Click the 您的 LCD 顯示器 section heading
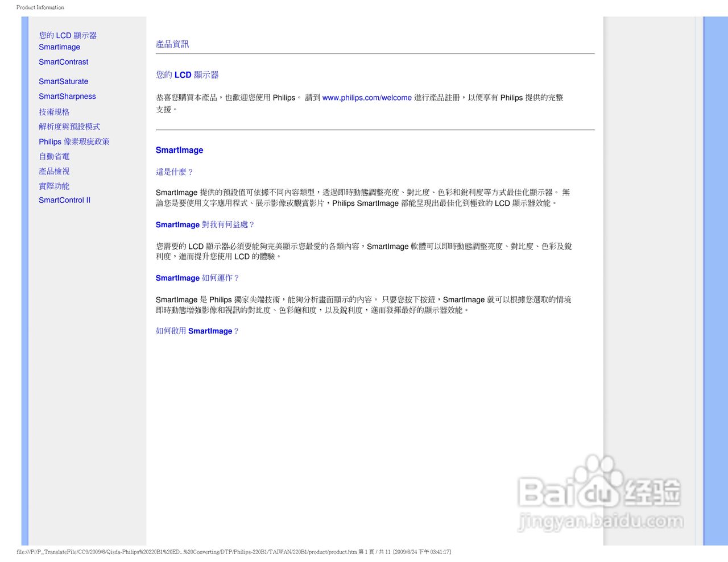This screenshot has height=562, width=728. click(x=187, y=74)
